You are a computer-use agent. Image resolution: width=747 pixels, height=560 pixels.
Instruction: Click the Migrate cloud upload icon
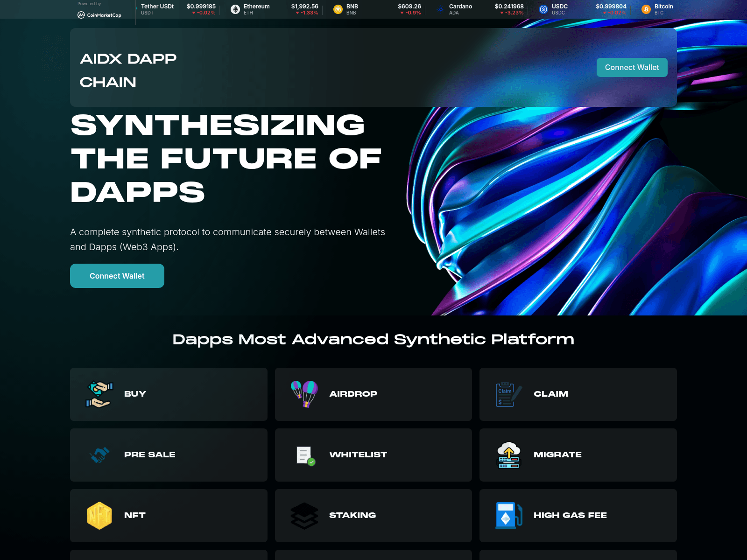click(509, 455)
